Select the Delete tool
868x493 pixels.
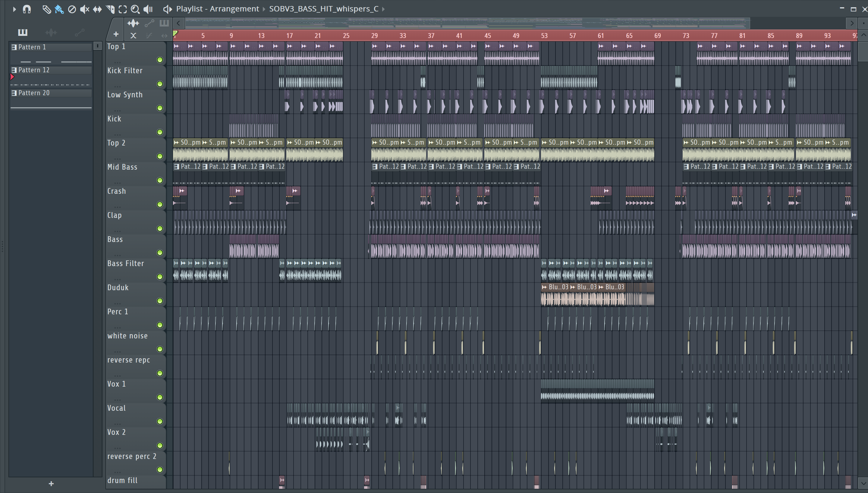tap(72, 9)
